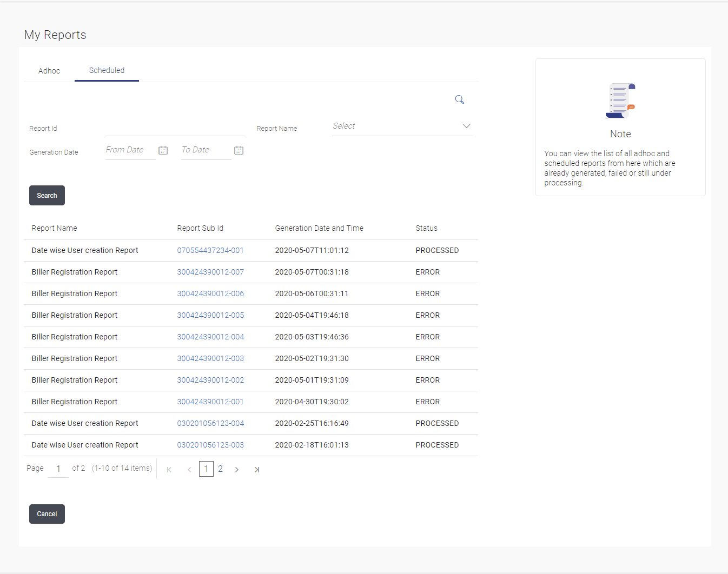This screenshot has height=574, width=728.
Task: Go to the previous results page
Action: (189, 470)
